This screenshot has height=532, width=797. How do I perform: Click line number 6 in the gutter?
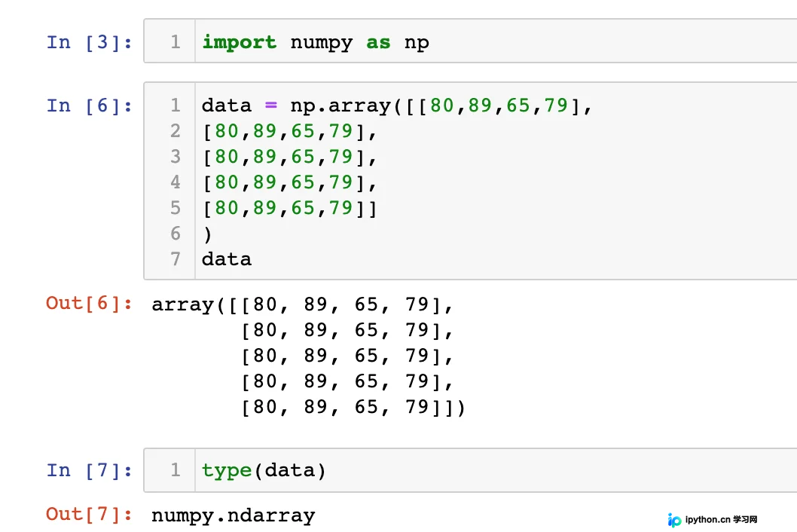176,234
